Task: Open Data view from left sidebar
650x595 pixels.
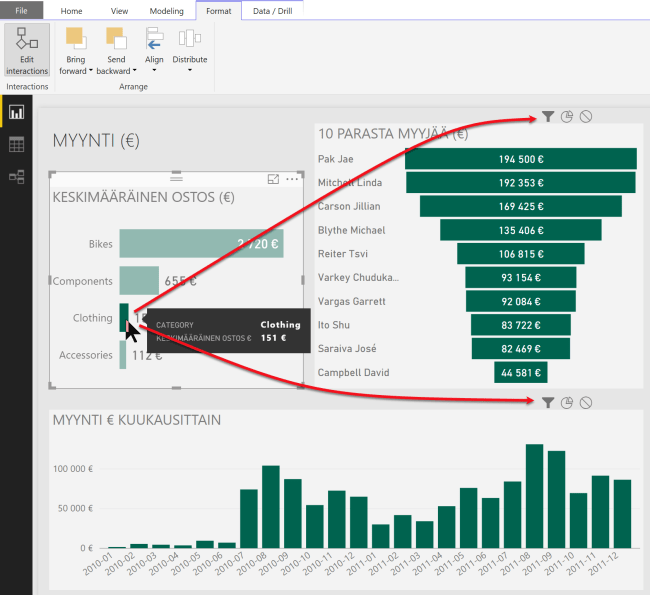Action: coord(16,145)
